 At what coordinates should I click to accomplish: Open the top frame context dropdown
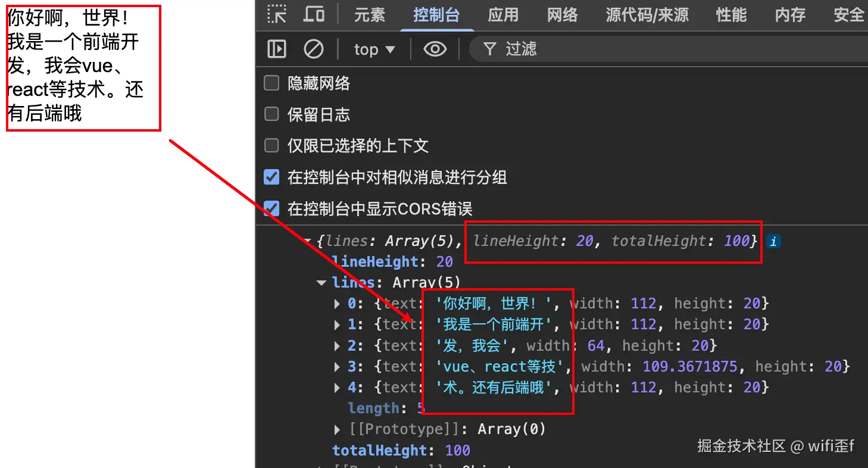[374, 49]
